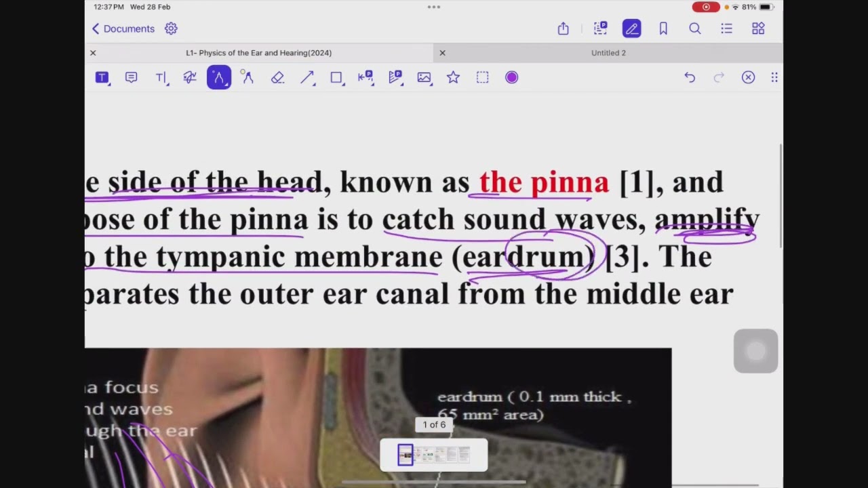
Task: Select the active pen drawing tool
Action: (219, 77)
